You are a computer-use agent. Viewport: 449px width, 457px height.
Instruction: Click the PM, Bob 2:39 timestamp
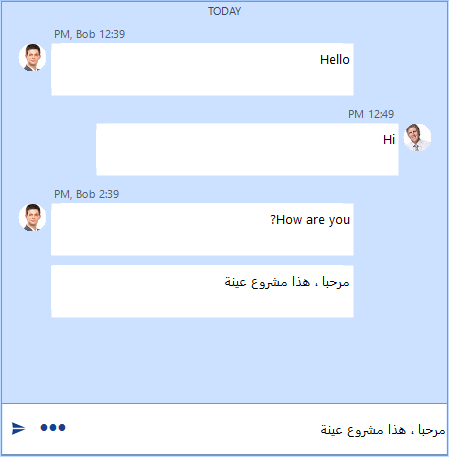tap(86, 194)
